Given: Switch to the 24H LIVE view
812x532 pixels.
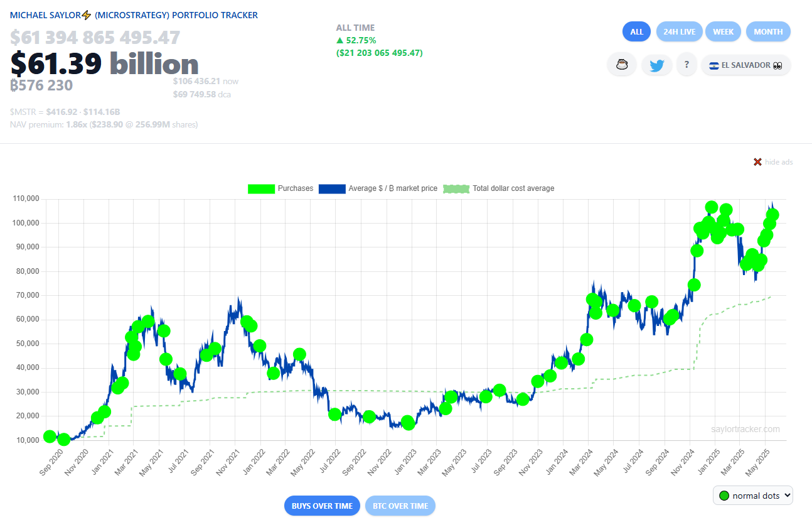Looking at the screenshot, I should (679, 31).
